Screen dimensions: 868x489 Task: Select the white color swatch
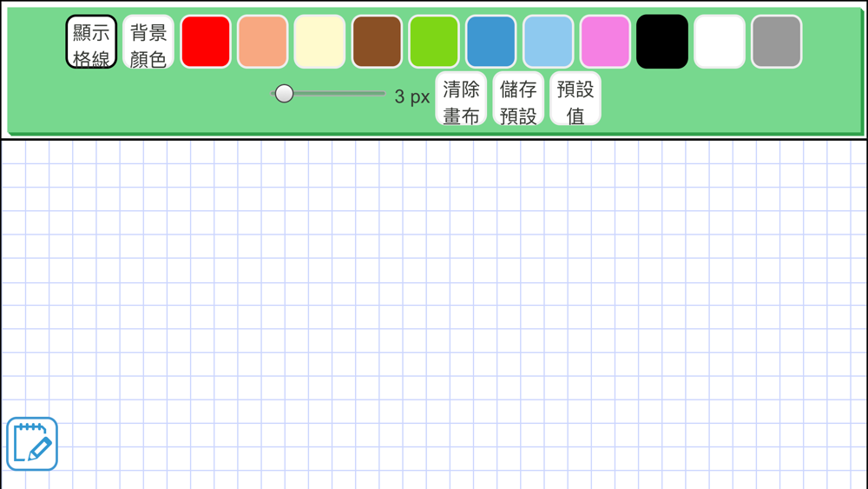click(x=719, y=42)
